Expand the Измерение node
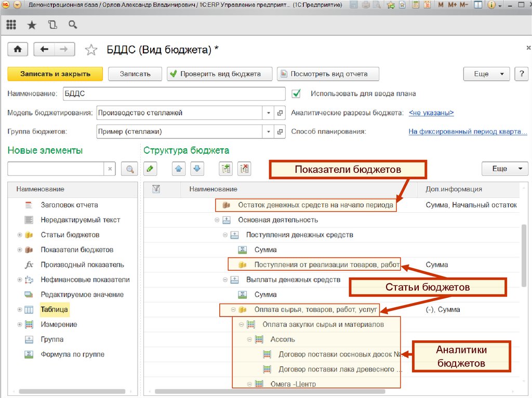The width and height of the screenshot is (532, 398). pos(20,324)
